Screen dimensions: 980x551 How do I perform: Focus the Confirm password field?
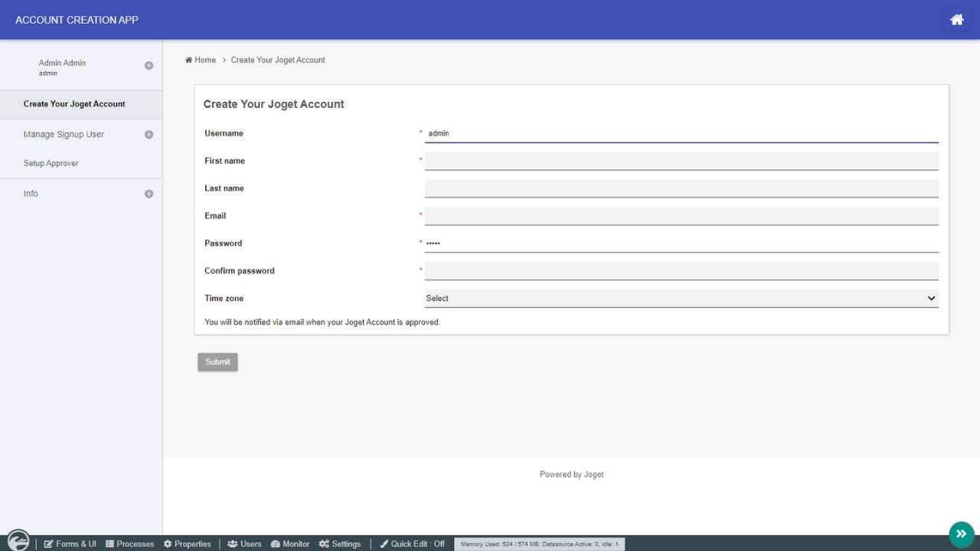click(681, 271)
